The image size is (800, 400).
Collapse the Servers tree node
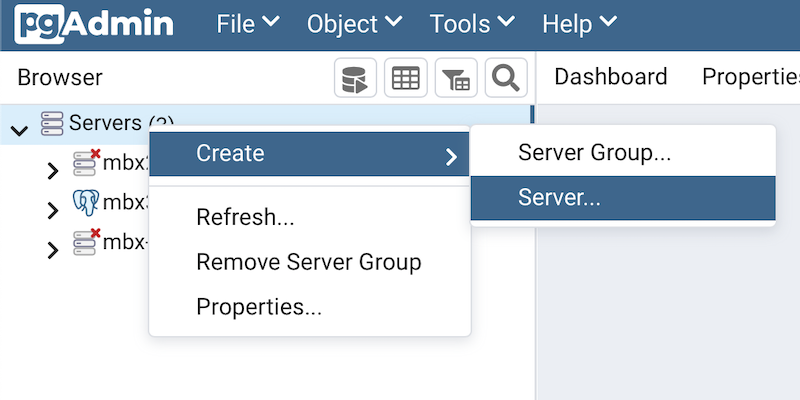(x=19, y=130)
